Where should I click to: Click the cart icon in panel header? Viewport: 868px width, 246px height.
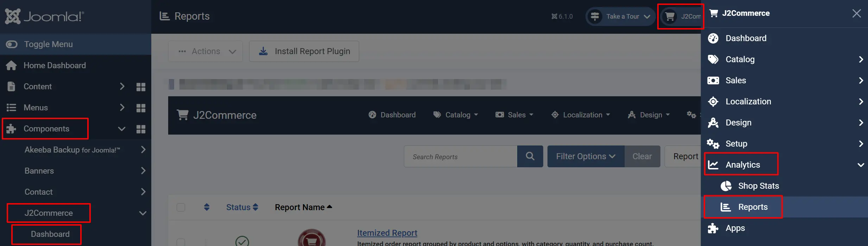(x=714, y=13)
